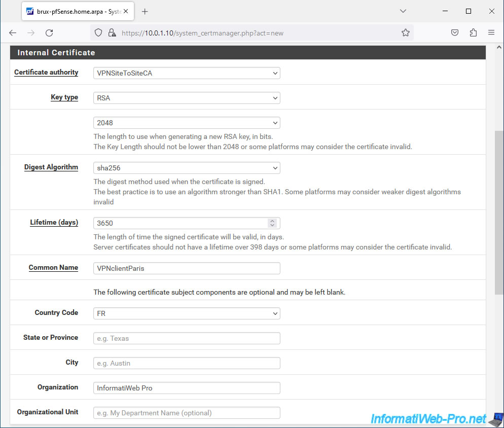Open the Country Code dropdown
Viewport: 504px width, 428px height.
click(187, 313)
